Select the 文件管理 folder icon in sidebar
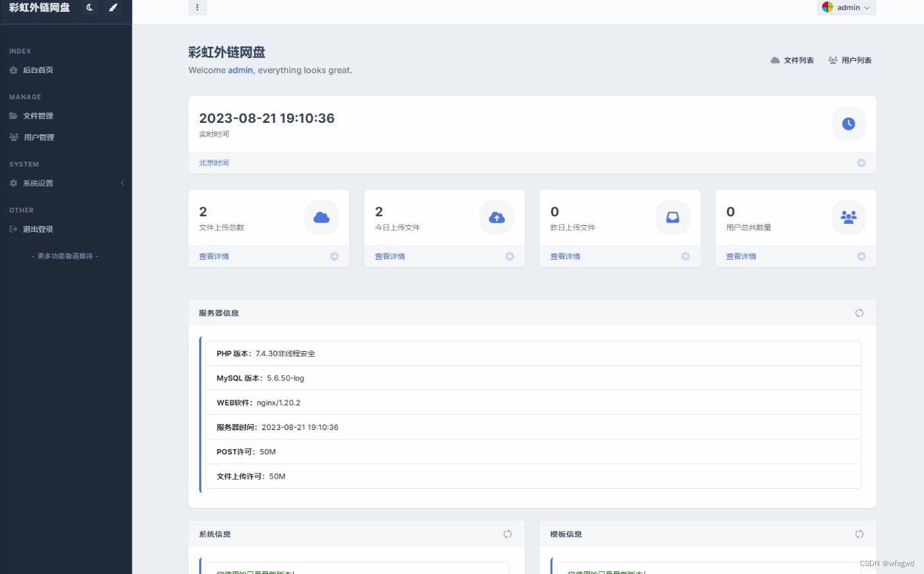 click(14, 116)
